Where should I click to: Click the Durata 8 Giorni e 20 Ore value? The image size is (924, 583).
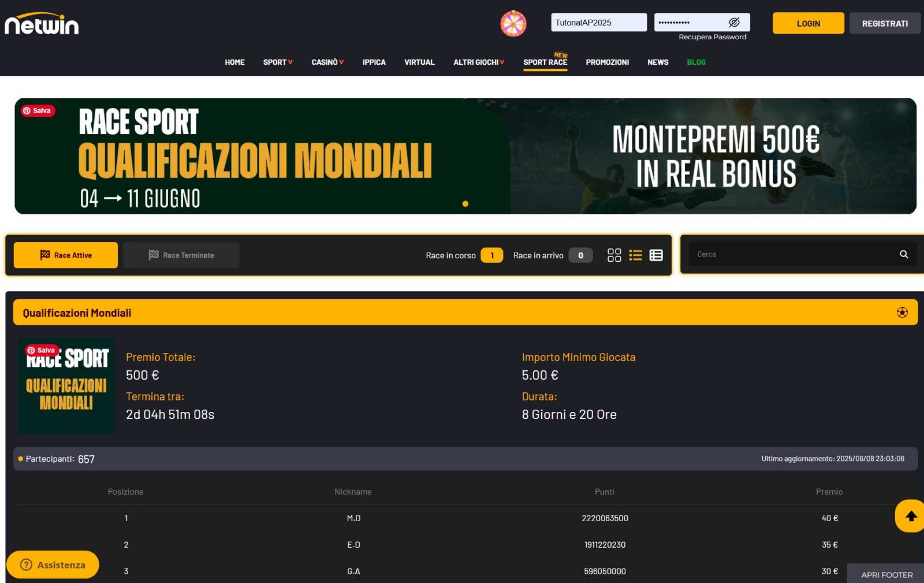569,414
